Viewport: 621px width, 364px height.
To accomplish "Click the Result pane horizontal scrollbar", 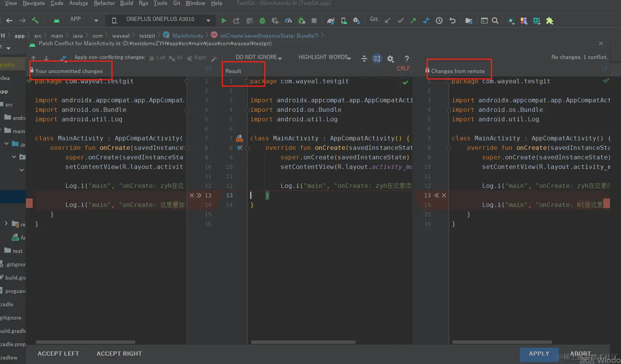I will pyautogui.click(x=303, y=342).
